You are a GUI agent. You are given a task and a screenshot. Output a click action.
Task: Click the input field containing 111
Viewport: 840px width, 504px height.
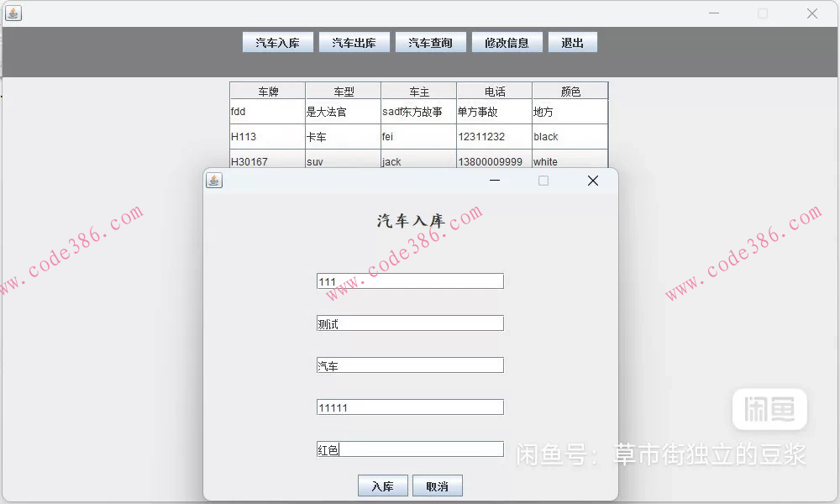pos(410,281)
